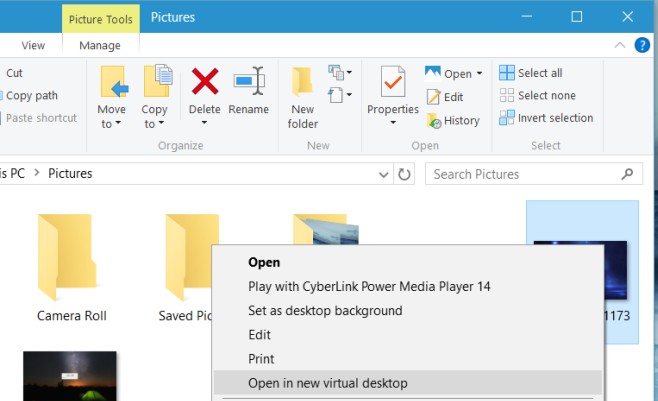Open the Properties checkmark icon
This screenshot has height=401, width=658.
point(393,82)
